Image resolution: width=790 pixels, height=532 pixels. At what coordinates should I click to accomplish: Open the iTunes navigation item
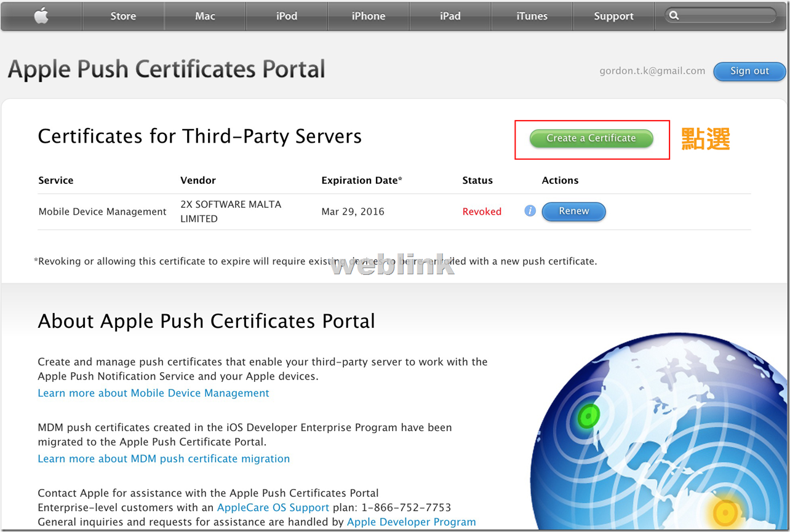click(x=532, y=16)
